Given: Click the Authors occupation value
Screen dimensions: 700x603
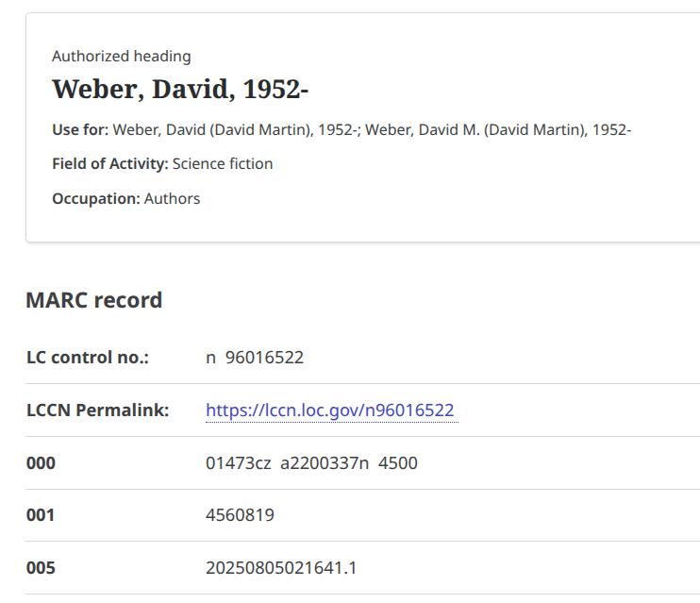Looking at the screenshot, I should pyautogui.click(x=172, y=199).
